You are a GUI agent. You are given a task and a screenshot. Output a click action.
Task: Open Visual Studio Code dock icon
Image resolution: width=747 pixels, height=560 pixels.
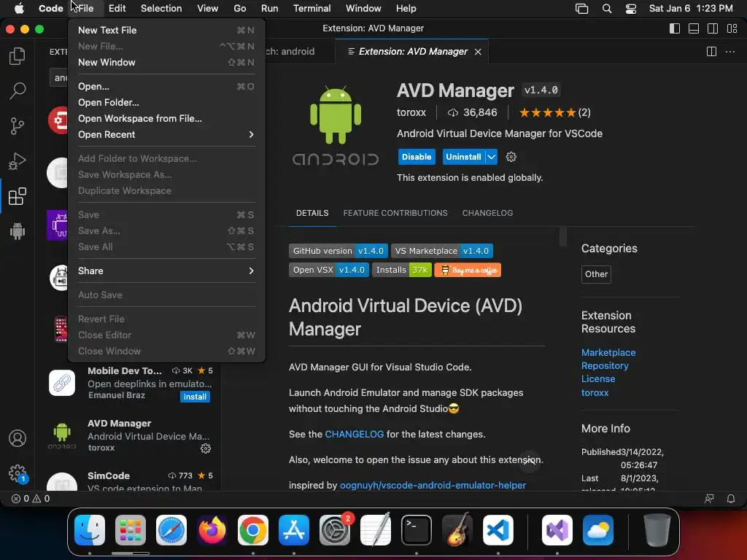[x=498, y=530]
